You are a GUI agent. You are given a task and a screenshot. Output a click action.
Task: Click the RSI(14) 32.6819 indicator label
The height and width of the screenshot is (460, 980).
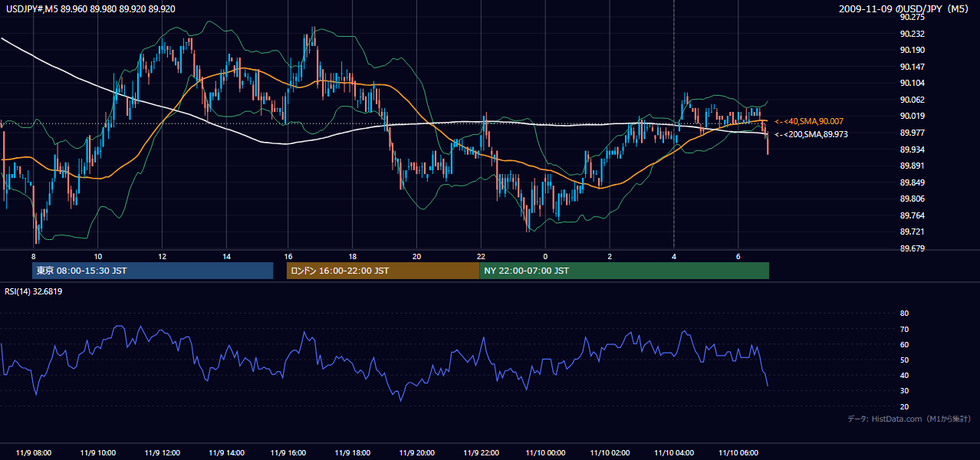(34, 291)
